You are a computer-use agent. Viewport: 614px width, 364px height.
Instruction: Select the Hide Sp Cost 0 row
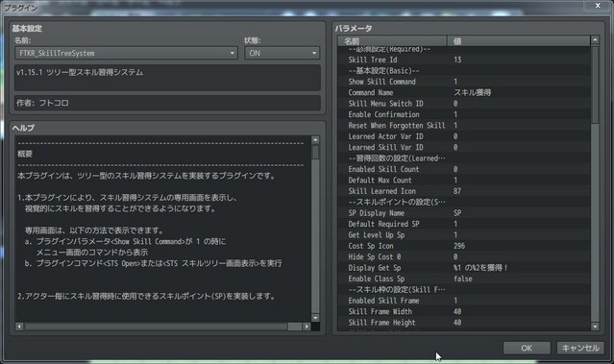464,257
